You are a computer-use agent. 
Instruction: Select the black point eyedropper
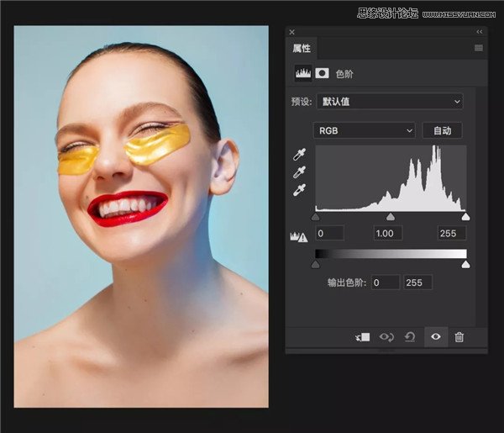tap(299, 155)
